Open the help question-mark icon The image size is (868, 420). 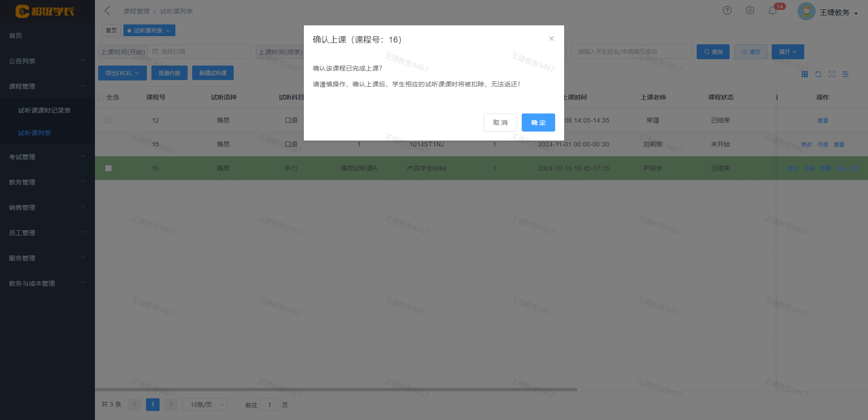coord(727,10)
